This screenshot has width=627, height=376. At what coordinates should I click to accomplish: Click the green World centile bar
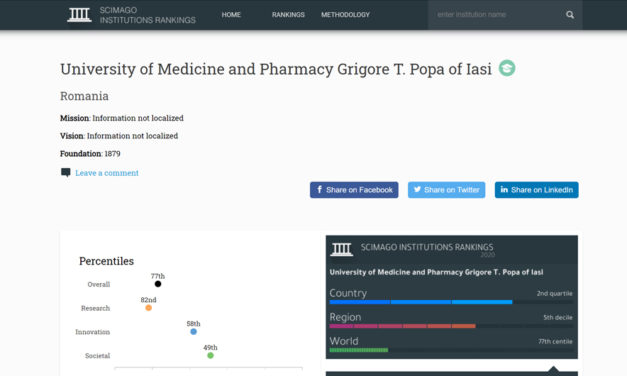tap(359, 350)
